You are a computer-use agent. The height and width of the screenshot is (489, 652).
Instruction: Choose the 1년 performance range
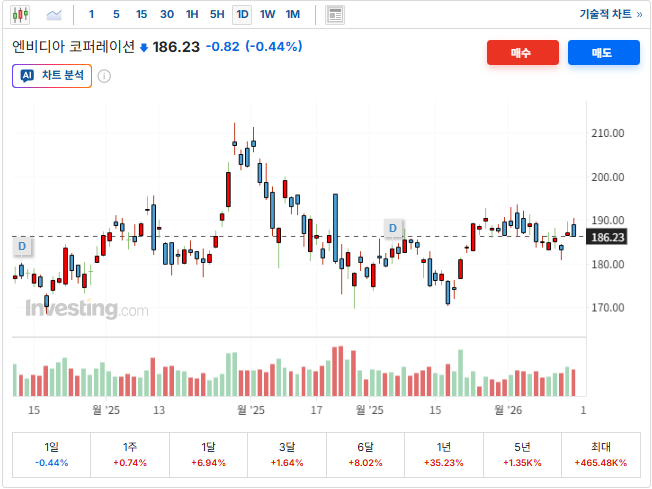[444, 454]
